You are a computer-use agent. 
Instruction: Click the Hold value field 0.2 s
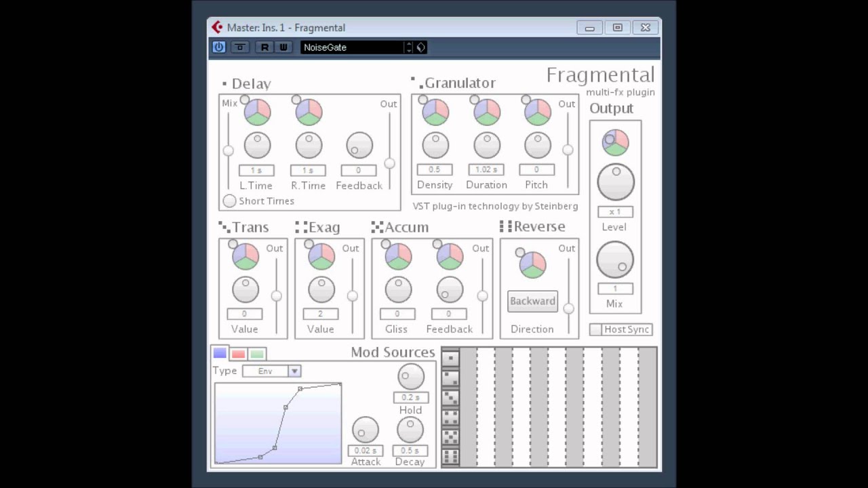[411, 397]
